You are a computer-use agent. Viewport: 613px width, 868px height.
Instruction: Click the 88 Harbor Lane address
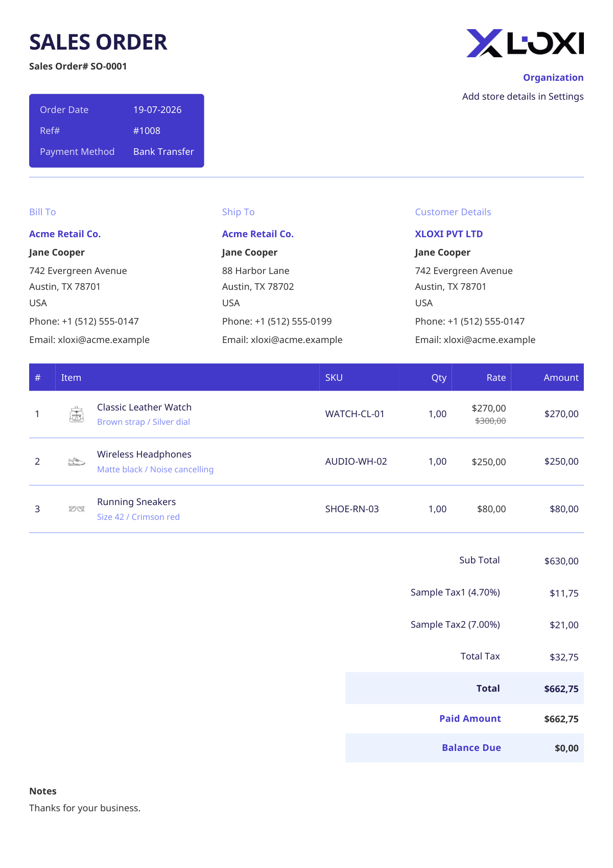click(x=256, y=270)
